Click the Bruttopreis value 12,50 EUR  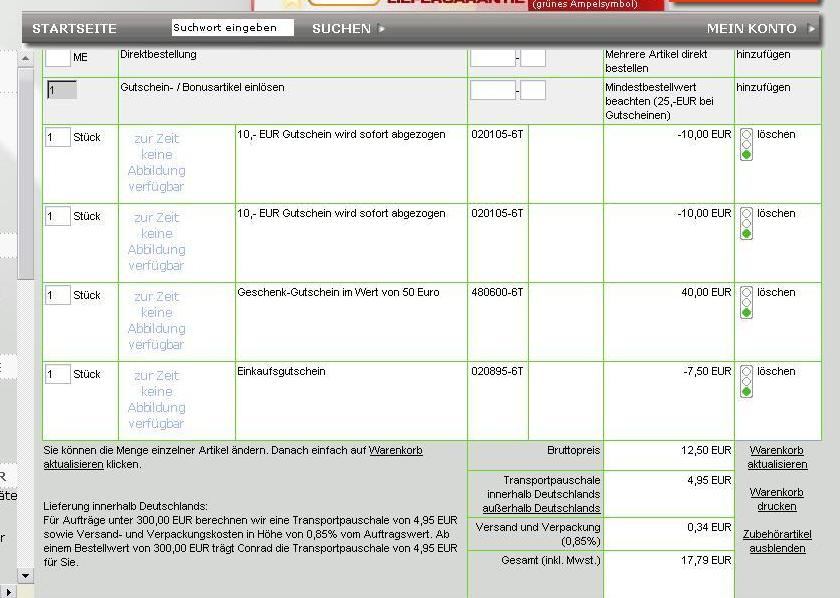click(706, 451)
